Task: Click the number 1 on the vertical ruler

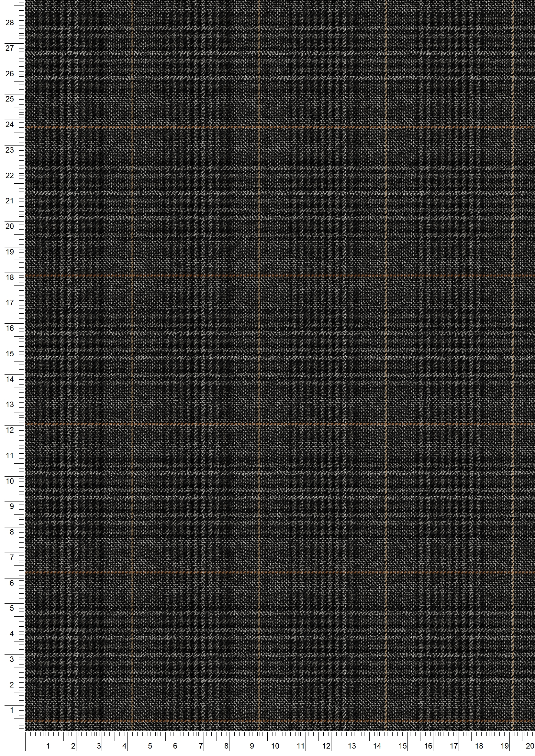Action: point(12,710)
